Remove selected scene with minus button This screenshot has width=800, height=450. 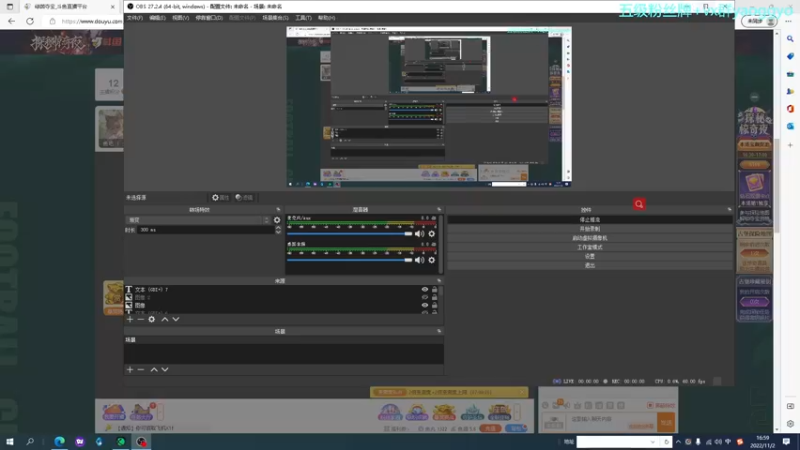tap(141, 369)
